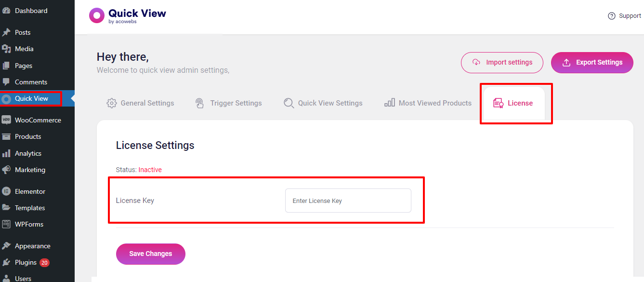Viewport: 644px width, 282px height.
Task: Click the Support help icon
Action: (612, 16)
